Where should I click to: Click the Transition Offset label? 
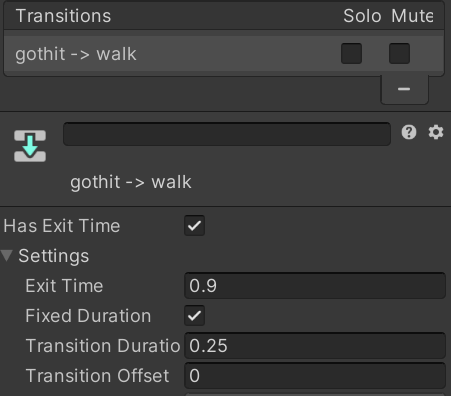tap(97, 376)
